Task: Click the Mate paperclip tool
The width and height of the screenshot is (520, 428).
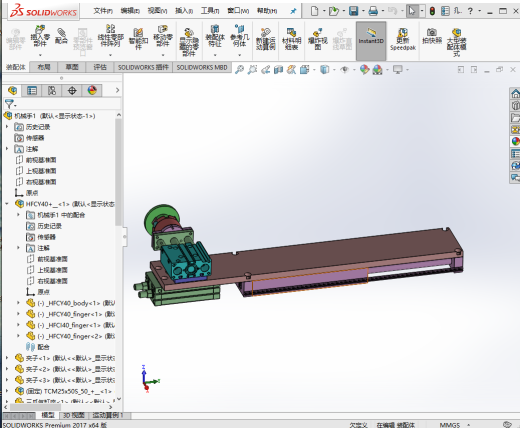Action: pyautogui.click(x=61, y=36)
